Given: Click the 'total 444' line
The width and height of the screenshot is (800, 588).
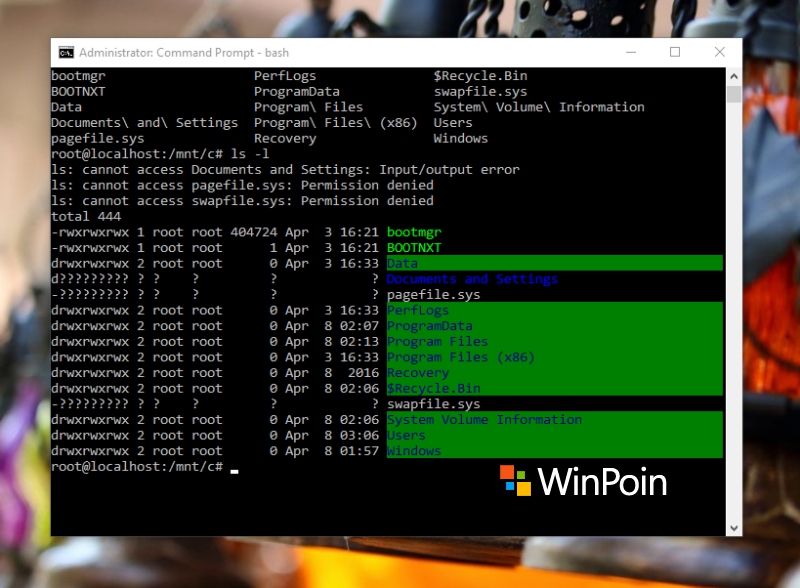Looking at the screenshot, I should [x=86, y=216].
